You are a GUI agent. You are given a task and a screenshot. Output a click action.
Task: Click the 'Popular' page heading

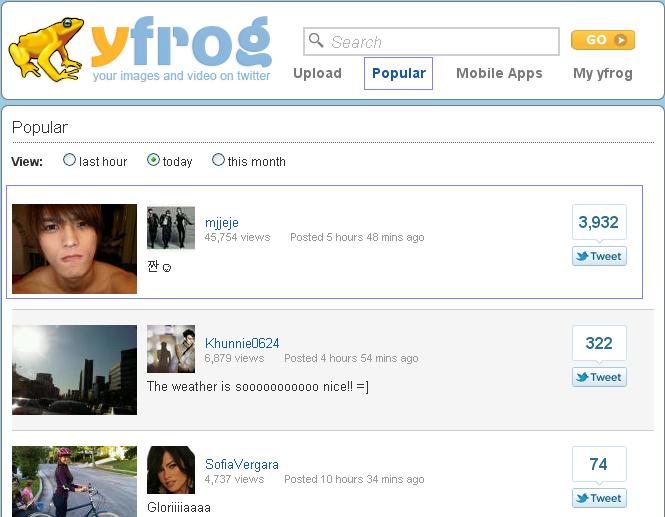point(40,127)
